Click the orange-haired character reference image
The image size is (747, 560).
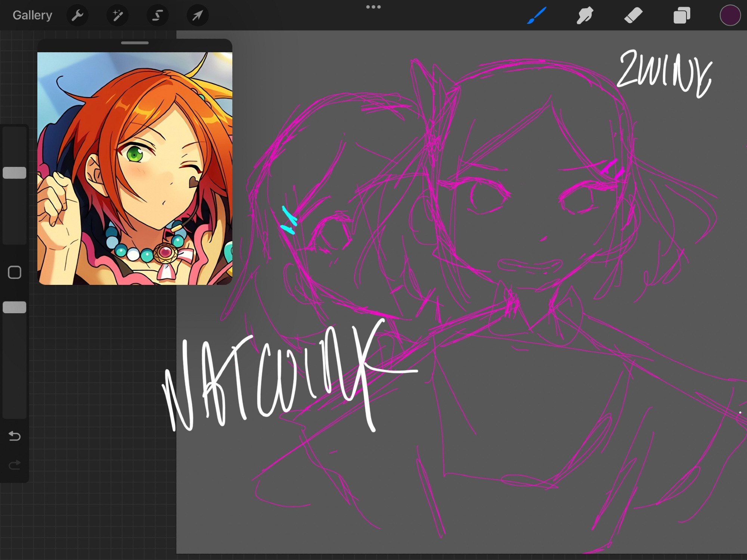tap(135, 168)
